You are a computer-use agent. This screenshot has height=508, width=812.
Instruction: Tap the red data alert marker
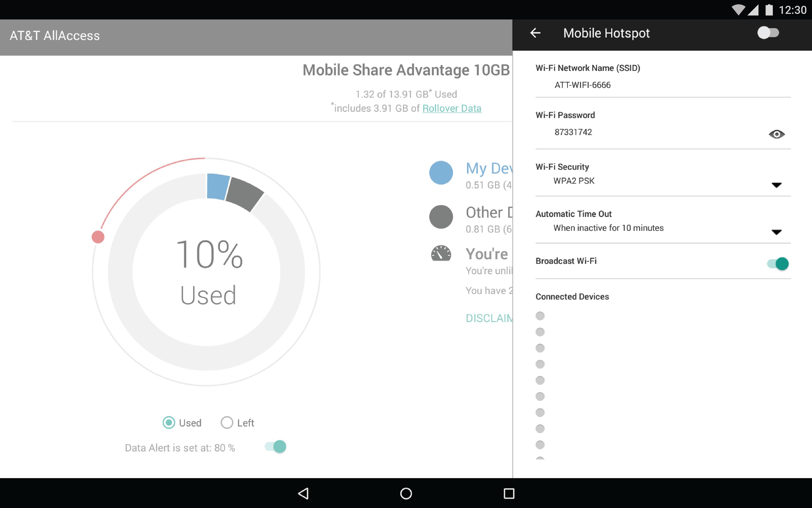98,237
